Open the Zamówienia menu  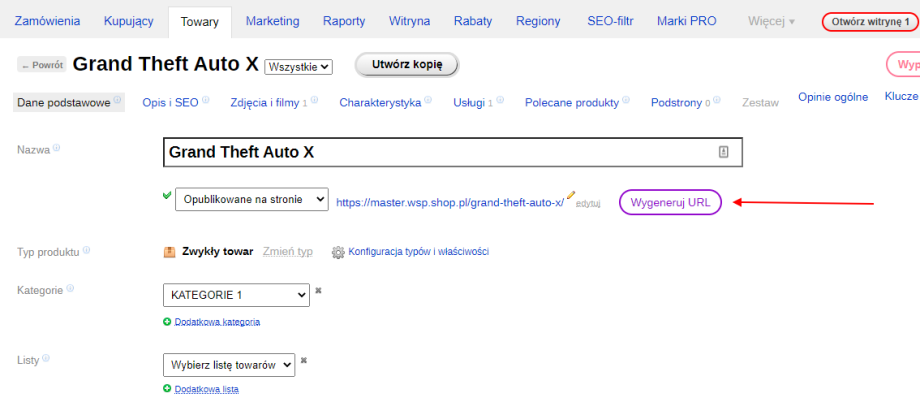tap(47, 22)
